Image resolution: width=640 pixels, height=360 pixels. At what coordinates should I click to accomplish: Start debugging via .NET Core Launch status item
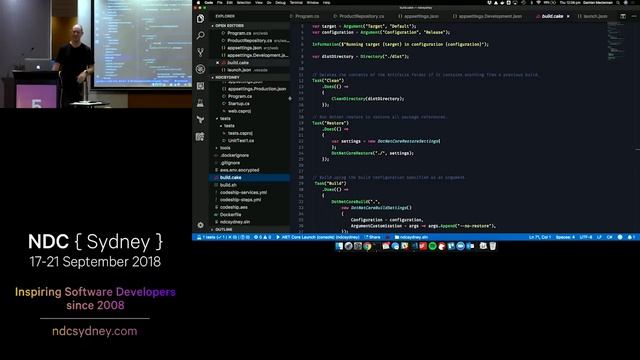click(x=318, y=237)
